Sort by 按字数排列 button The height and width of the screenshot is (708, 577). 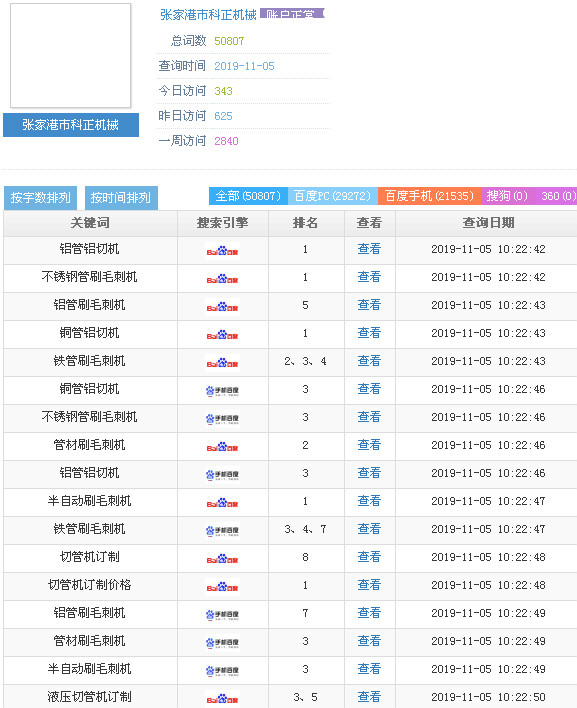pos(41,198)
